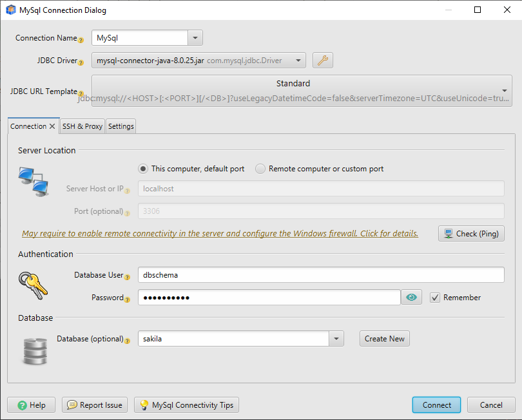Click the help icon next to JDBC URL Template

(81, 93)
